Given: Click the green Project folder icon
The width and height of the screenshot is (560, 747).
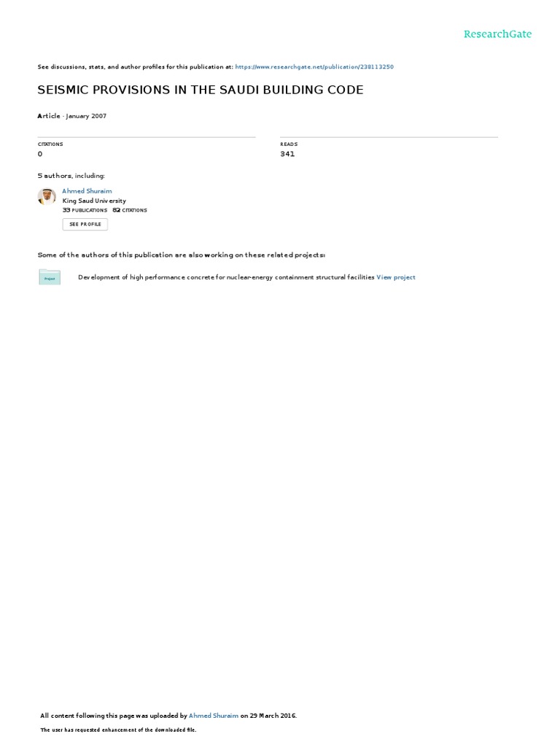Looking at the screenshot, I should (50, 277).
